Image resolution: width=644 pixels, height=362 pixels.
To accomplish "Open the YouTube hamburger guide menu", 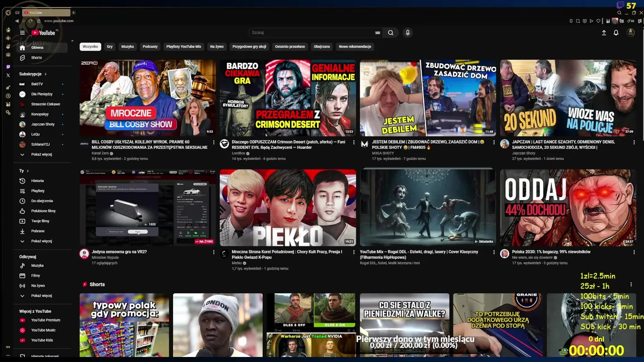I will pos(22,33).
